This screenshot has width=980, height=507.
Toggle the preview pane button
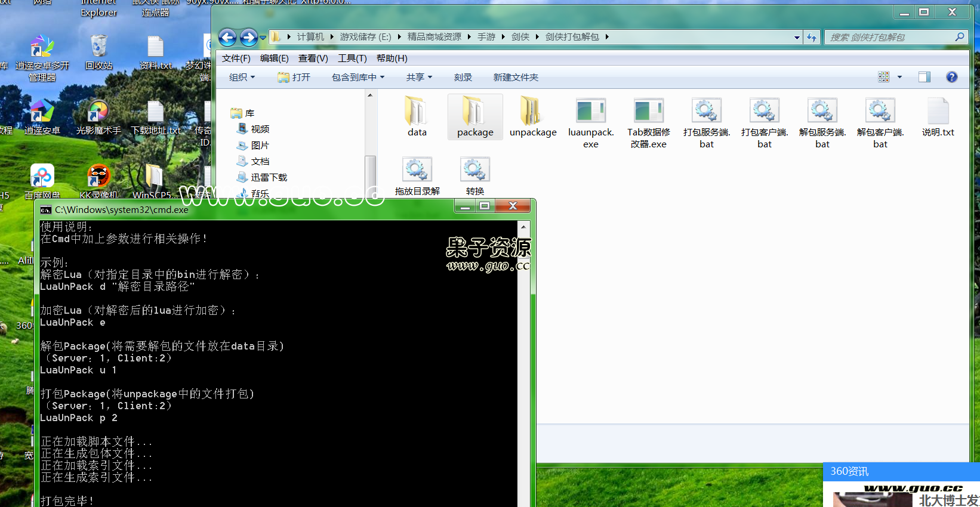tap(924, 77)
